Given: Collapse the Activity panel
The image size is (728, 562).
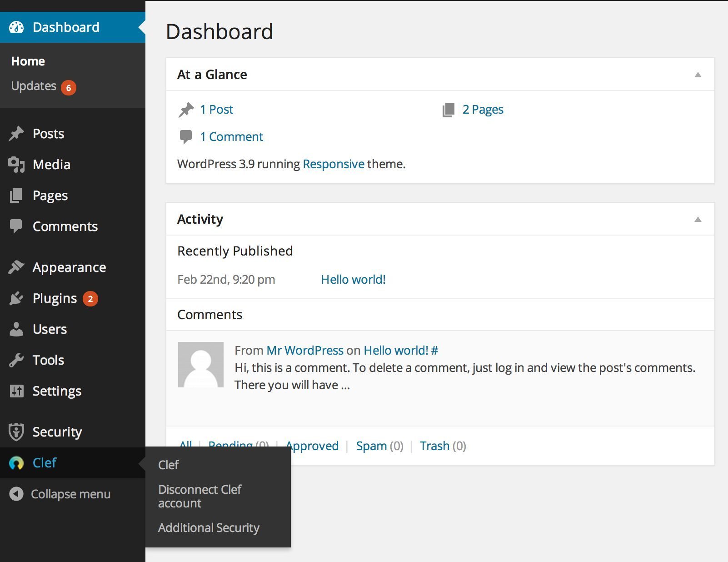Looking at the screenshot, I should pyautogui.click(x=698, y=219).
